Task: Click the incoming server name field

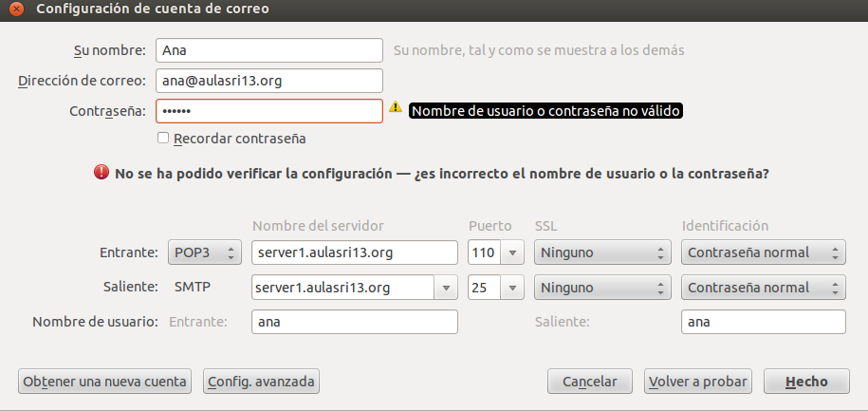Action: tap(354, 252)
